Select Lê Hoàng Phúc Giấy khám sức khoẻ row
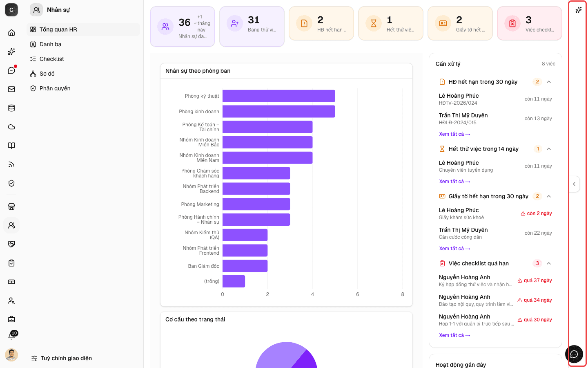The image size is (588, 368). (x=495, y=213)
